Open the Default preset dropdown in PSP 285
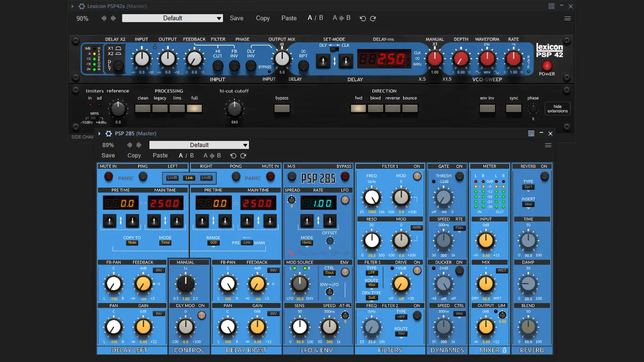This screenshot has height=362, width=644. (199, 145)
